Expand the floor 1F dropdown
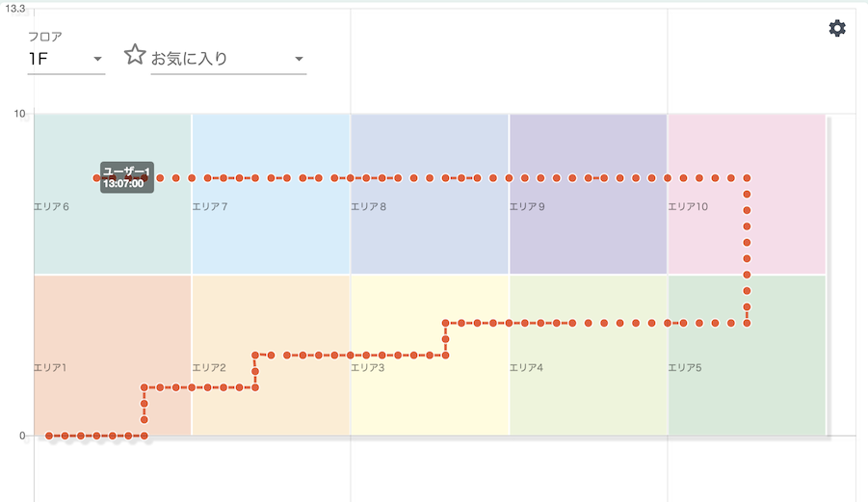 point(66,59)
